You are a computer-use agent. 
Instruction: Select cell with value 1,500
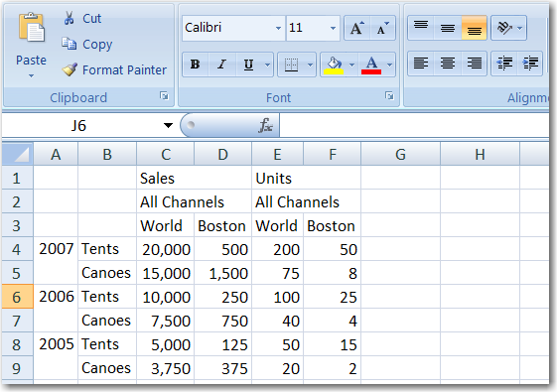[222, 273]
